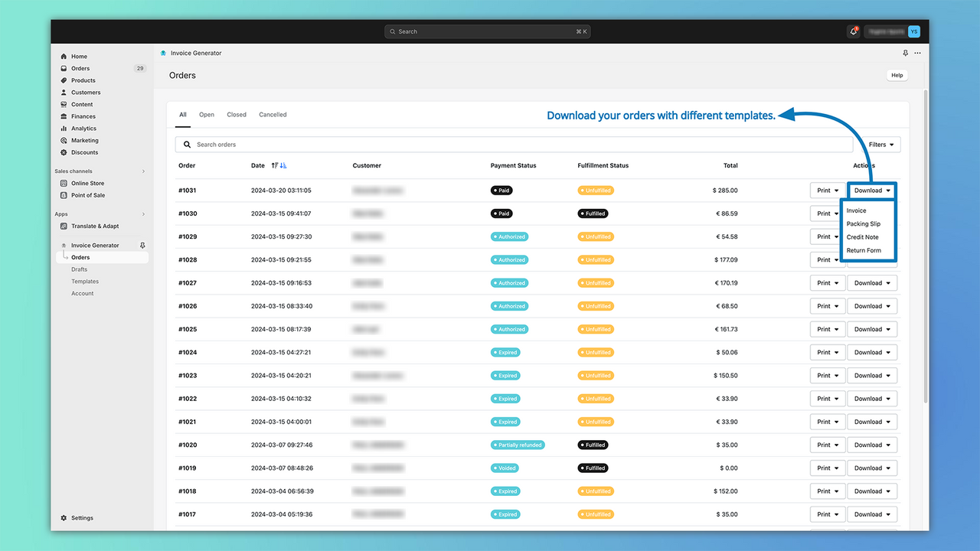Open the Finances section icon
The height and width of the screenshot is (551, 980).
click(64, 116)
